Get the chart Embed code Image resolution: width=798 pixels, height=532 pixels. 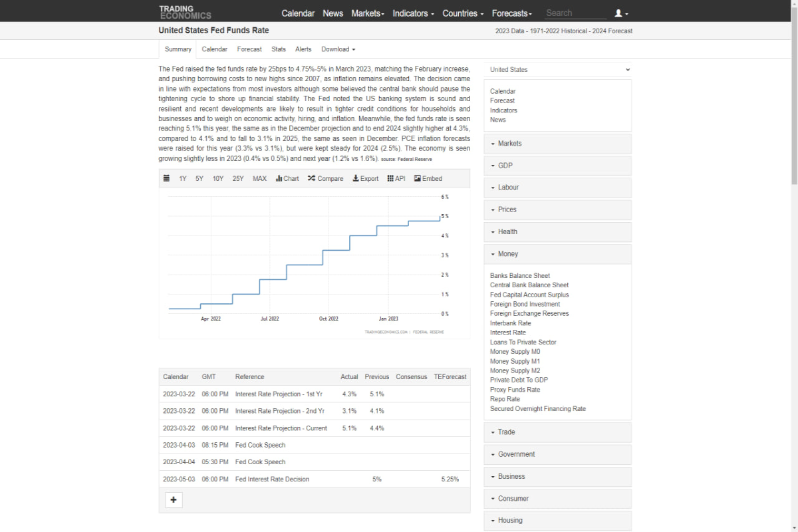pyautogui.click(x=428, y=178)
